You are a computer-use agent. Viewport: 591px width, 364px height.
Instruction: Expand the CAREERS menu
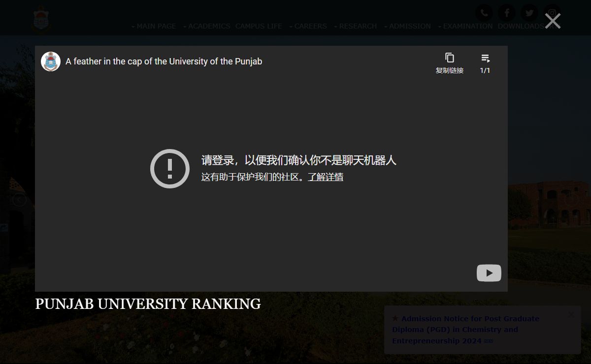[308, 26]
